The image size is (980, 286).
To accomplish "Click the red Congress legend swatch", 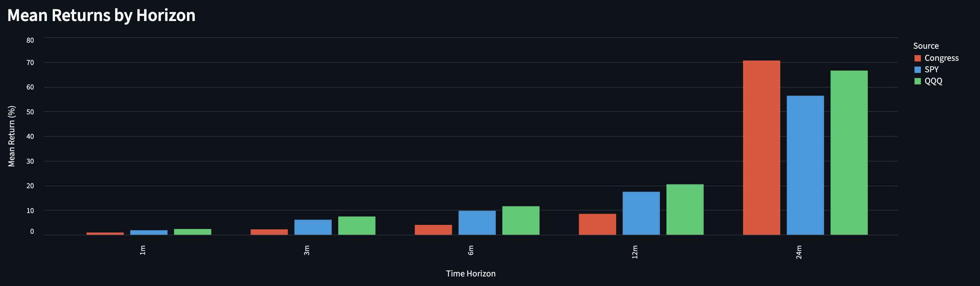I will point(917,58).
